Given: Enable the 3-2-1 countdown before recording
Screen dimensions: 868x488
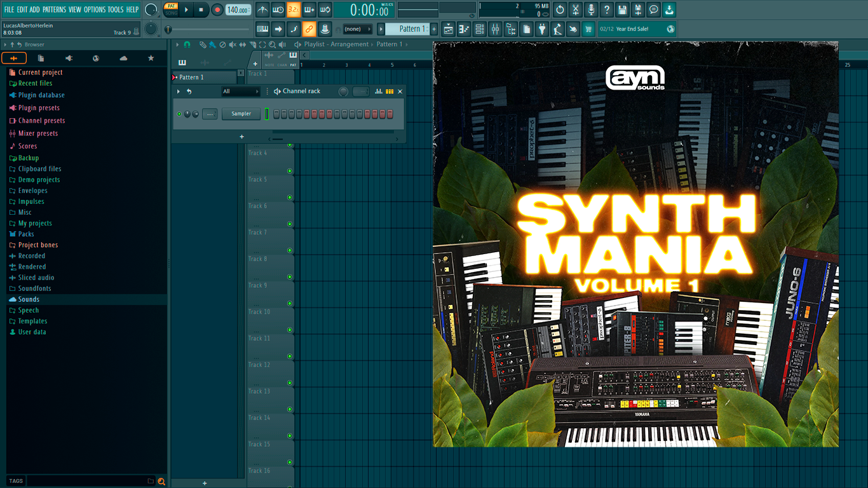Looking at the screenshot, I should 294,10.
